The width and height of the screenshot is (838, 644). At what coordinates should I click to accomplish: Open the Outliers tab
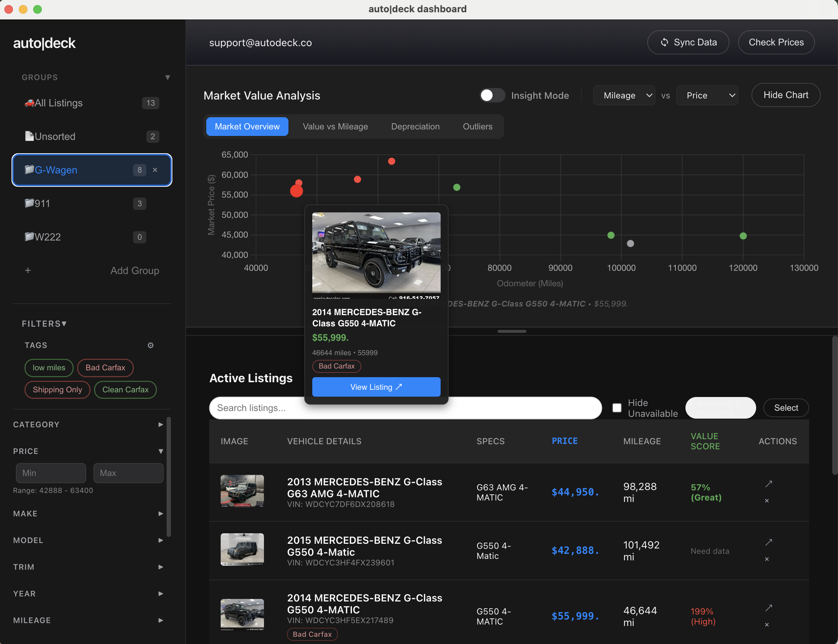477,127
